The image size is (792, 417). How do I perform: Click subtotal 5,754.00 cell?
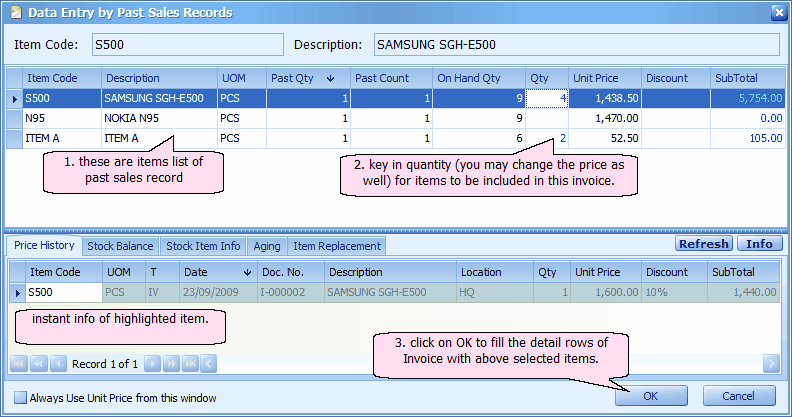point(748,98)
